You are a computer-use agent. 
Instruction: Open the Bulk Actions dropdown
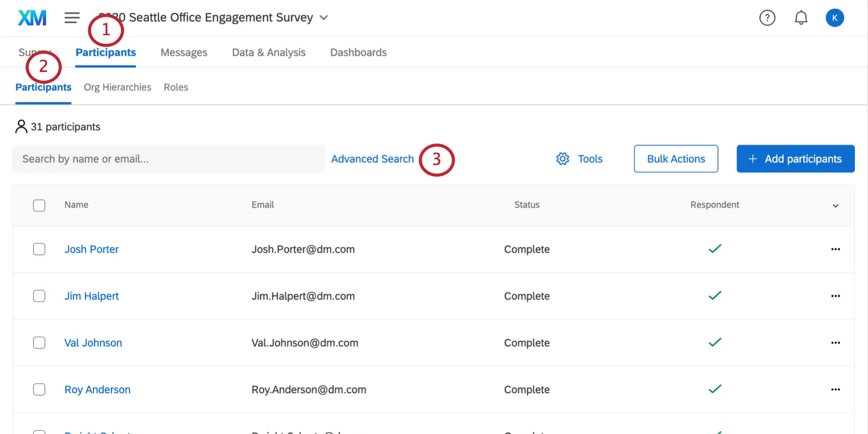[x=676, y=159]
